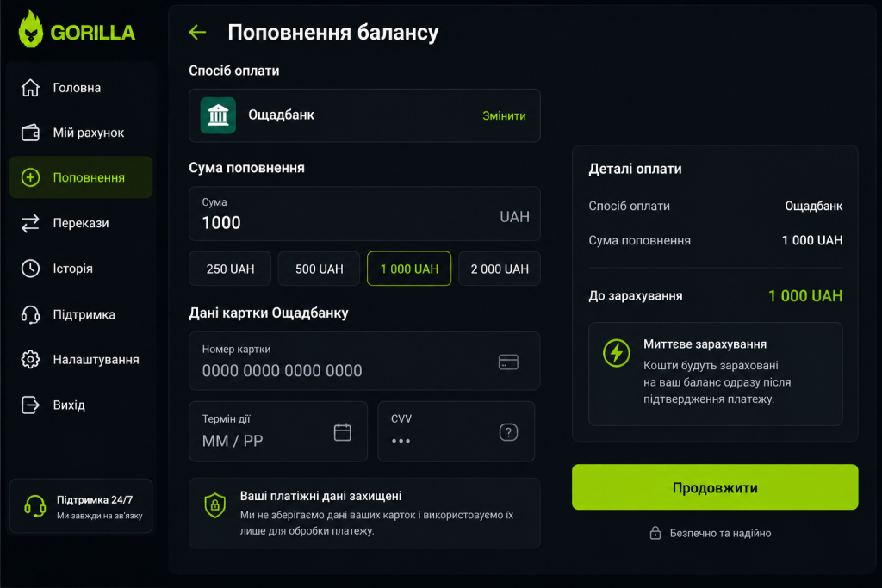Click the CVV help question mark icon

508,432
